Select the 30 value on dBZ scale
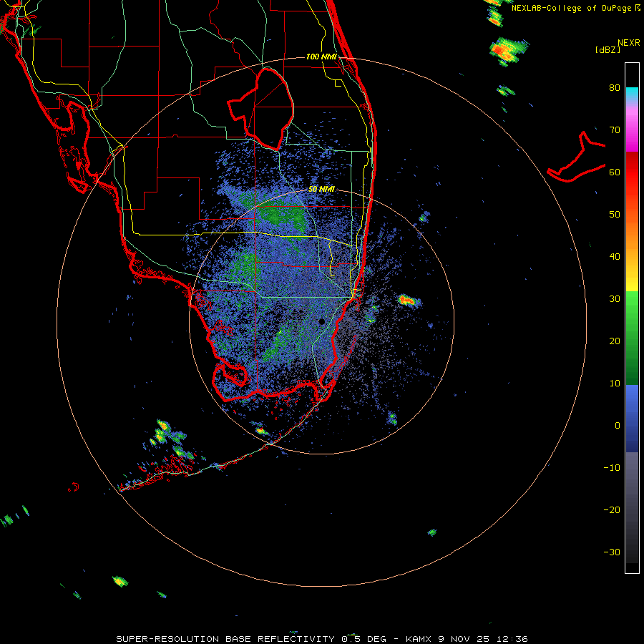 click(615, 298)
